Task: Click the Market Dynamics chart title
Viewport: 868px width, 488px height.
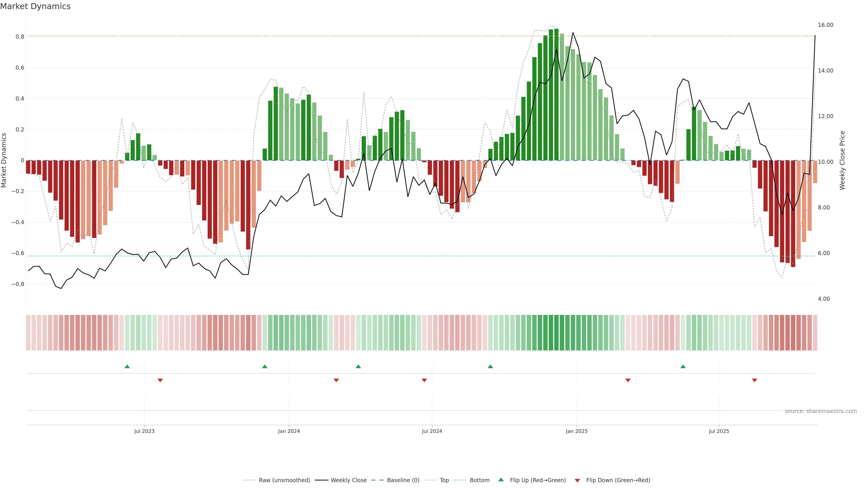Action: pos(35,6)
